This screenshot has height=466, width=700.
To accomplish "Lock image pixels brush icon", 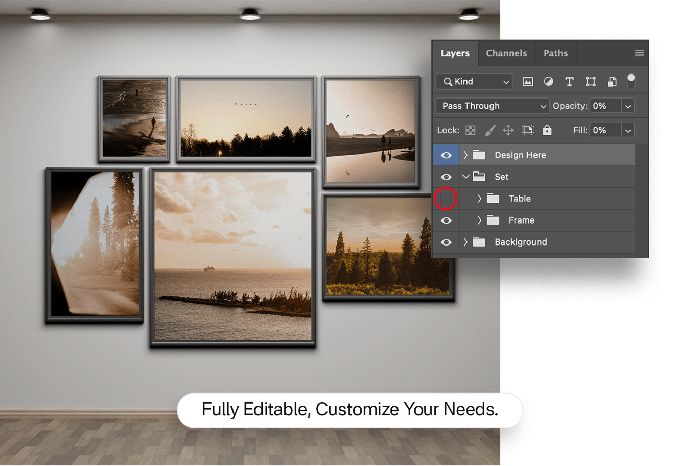I will tap(490, 130).
